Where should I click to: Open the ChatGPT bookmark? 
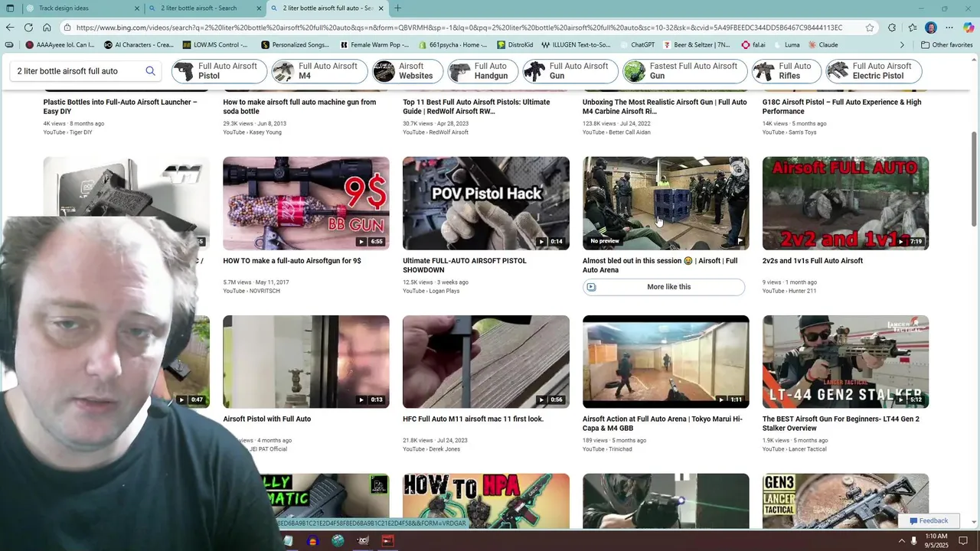pos(637,45)
